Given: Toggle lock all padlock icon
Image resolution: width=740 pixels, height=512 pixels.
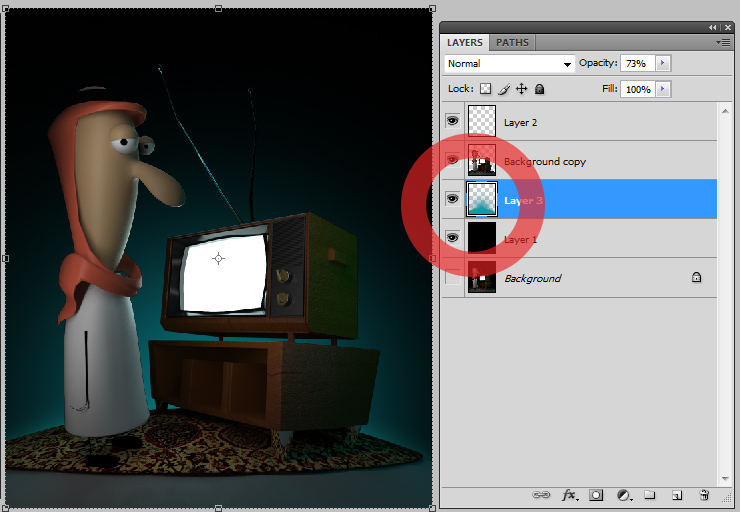Looking at the screenshot, I should click(x=539, y=89).
